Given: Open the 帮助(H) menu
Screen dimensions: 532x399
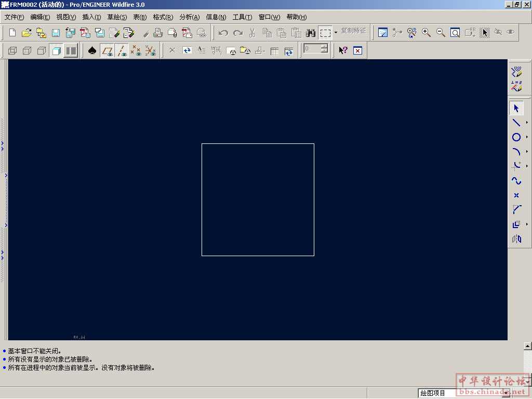Looking at the screenshot, I should pyautogui.click(x=297, y=17).
